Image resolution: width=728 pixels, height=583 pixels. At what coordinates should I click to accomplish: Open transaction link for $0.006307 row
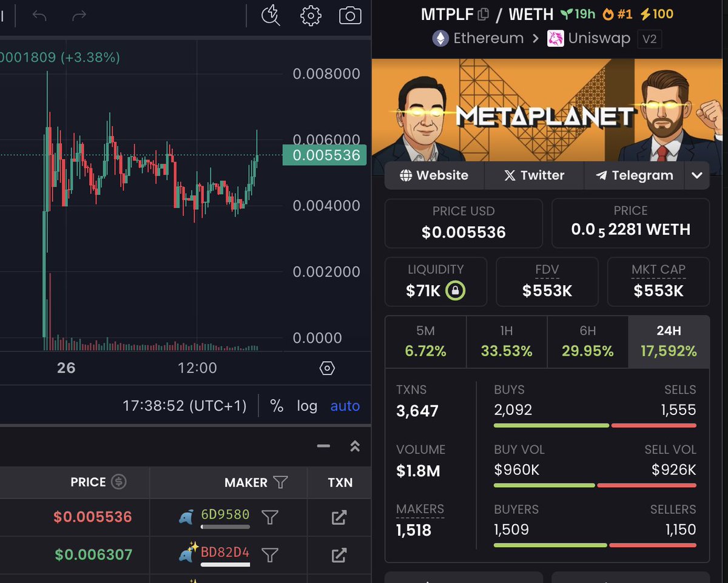coord(339,554)
